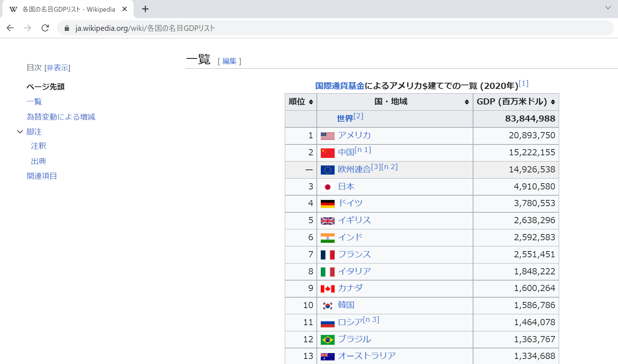618x364 pixels.
Task: Jump to 関連項目 in the sidebar
Action: coord(41,176)
